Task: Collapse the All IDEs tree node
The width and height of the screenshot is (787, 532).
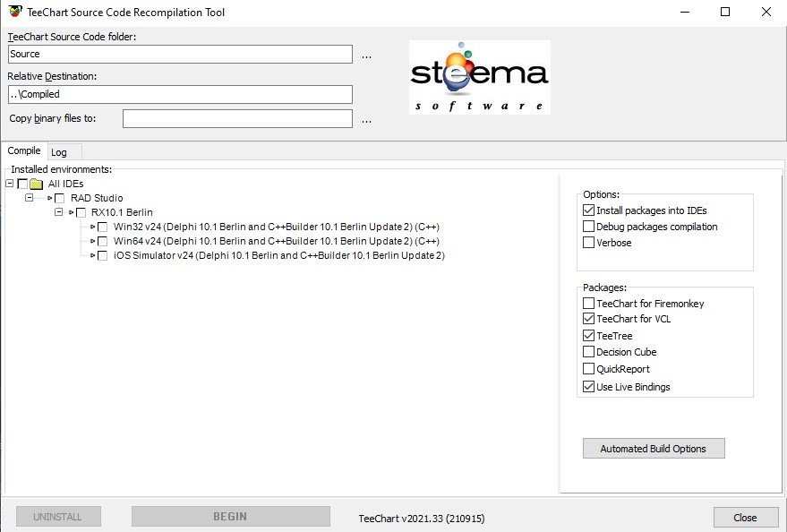Action: (9, 184)
